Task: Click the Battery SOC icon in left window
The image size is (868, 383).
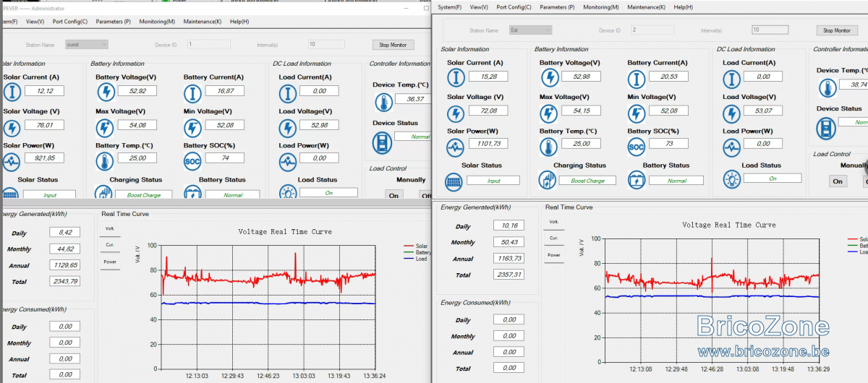Action: point(192,161)
